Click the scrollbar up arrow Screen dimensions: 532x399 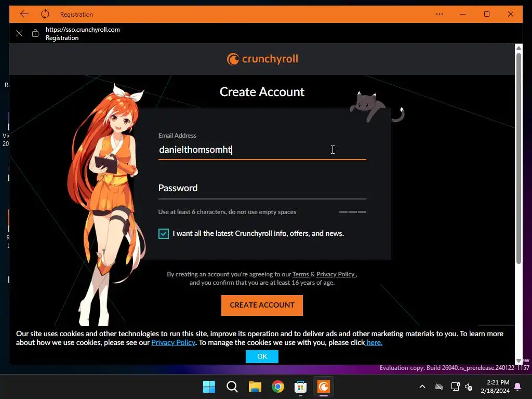(518, 48)
